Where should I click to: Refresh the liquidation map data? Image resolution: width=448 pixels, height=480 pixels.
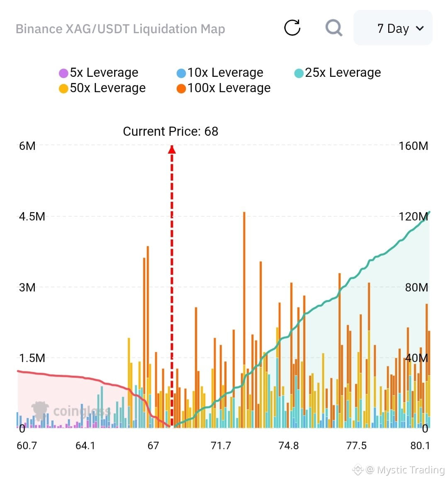292,28
